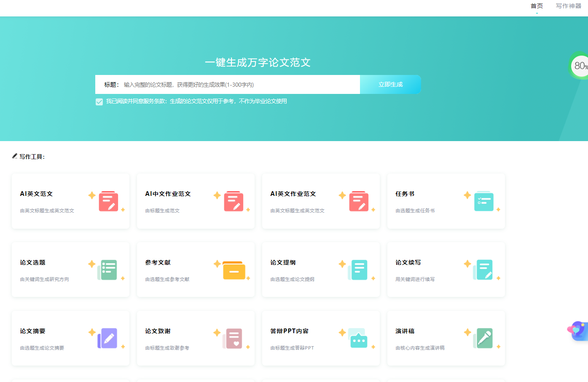The image size is (588, 382).
Task: Click the text 由标题生成致谢参考
Action: click(167, 348)
